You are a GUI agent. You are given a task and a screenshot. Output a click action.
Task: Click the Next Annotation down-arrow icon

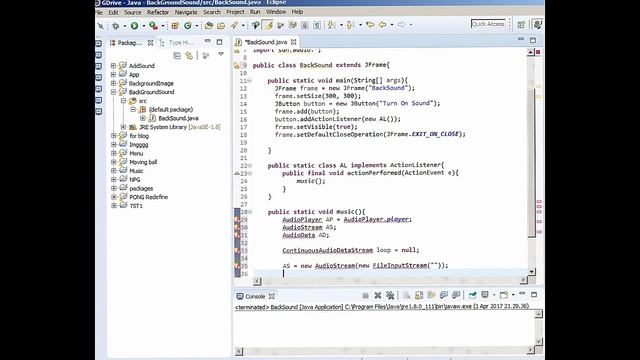[x=331, y=25]
